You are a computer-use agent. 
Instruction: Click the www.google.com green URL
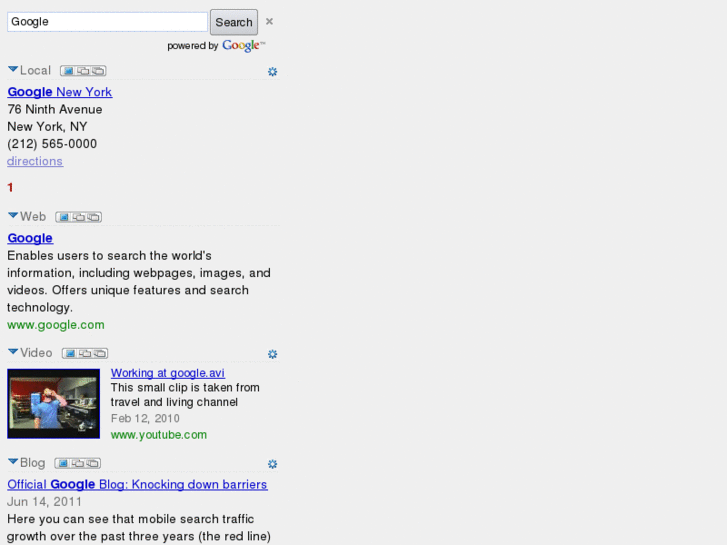tap(56, 325)
